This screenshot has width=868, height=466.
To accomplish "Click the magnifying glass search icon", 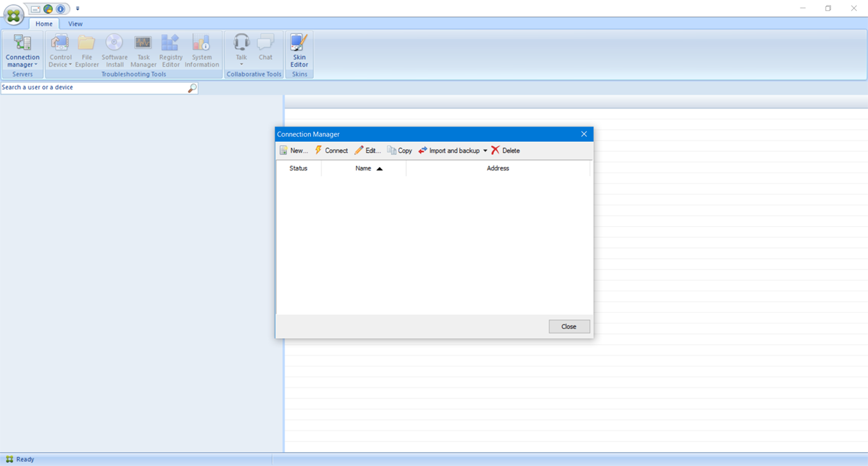I will tap(193, 88).
